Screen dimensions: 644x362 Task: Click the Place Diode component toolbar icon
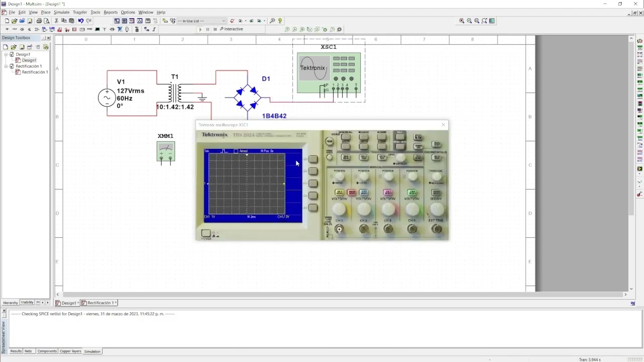point(22,29)
